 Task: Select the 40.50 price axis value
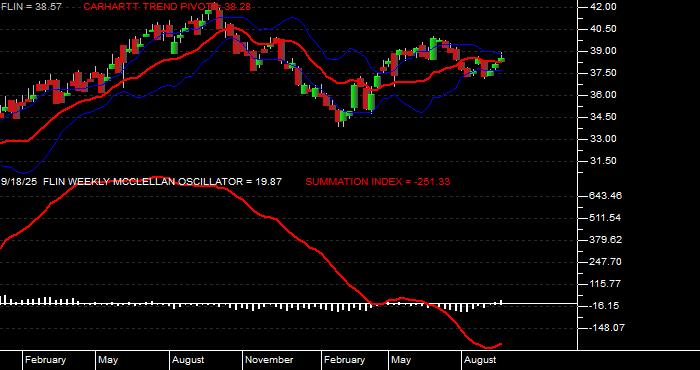[604, 29]
